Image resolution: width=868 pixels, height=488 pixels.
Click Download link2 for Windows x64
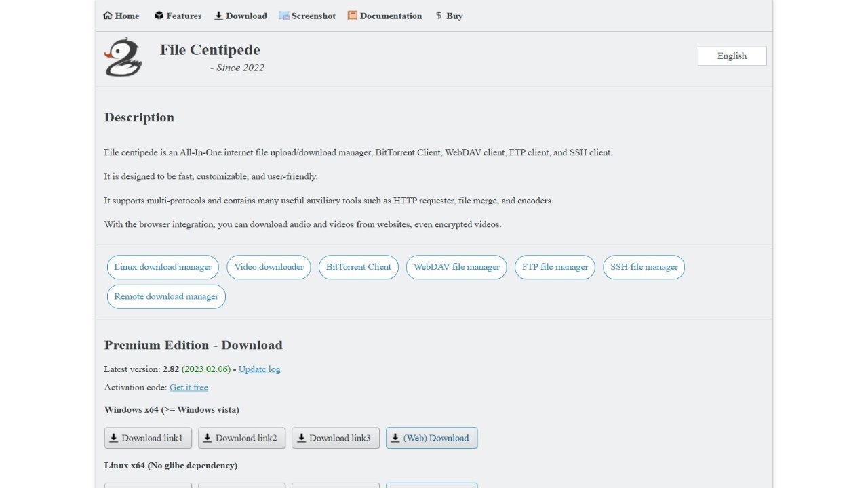[x=241, y=438]
